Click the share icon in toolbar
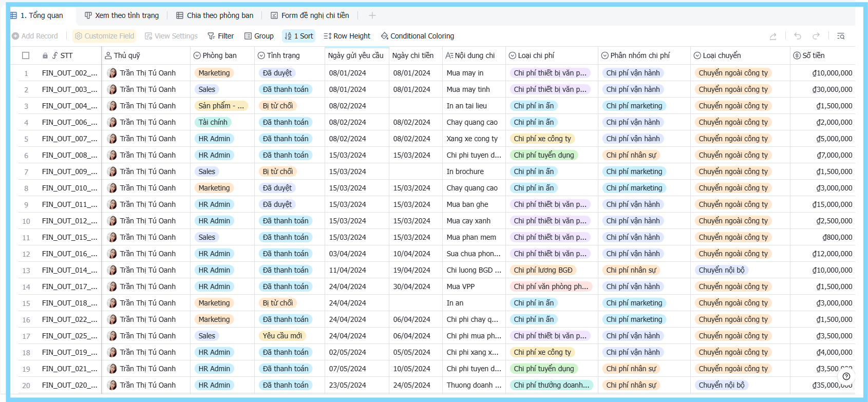This screenshot has height=402, width=868. 773,36
